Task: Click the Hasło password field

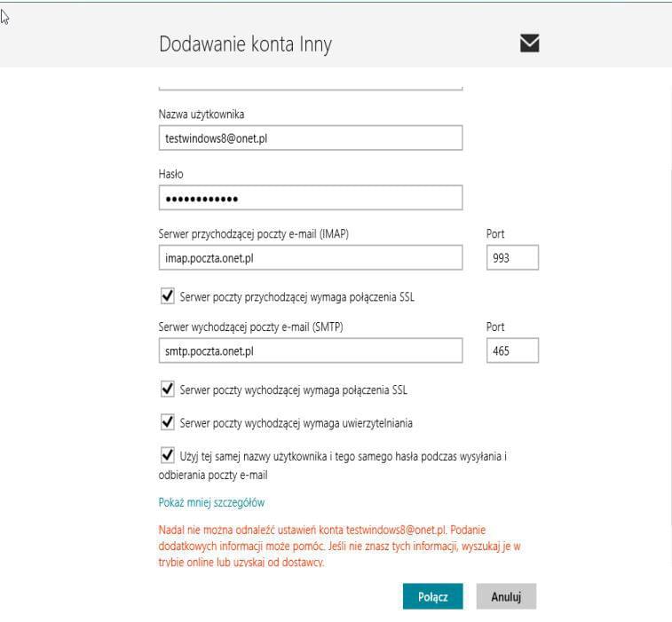Action: pos(311,198)
